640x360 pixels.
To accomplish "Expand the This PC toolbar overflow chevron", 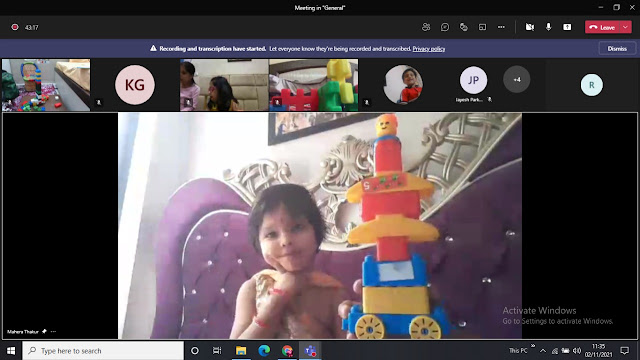I will pyautogui.click(x=533, y=346).
